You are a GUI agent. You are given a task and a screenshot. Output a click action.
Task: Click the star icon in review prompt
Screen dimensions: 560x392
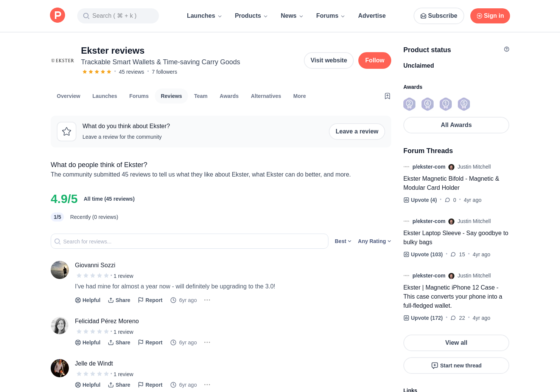(x=67, y=132)
